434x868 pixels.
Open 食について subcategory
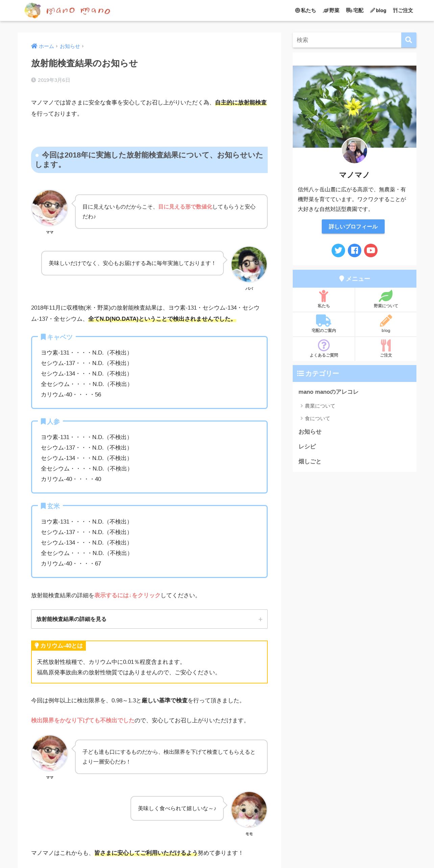pyautogui.click(x=317, y=418)
